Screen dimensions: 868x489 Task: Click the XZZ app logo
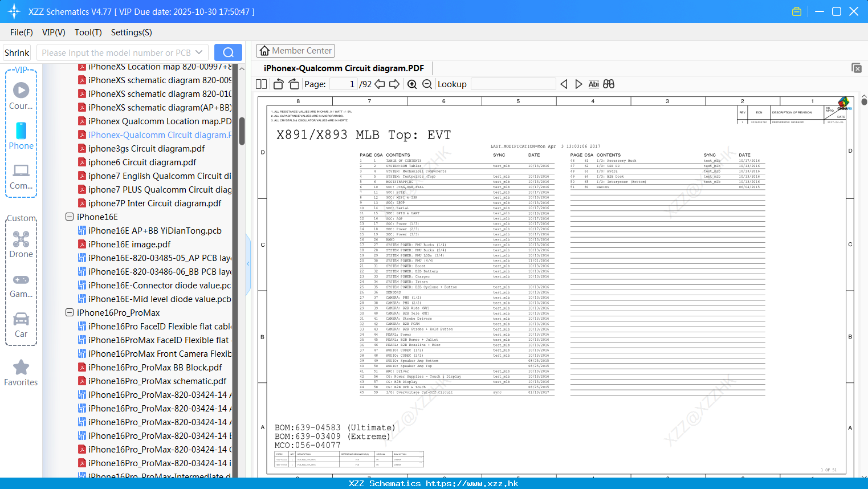click(x=14, y=11)
